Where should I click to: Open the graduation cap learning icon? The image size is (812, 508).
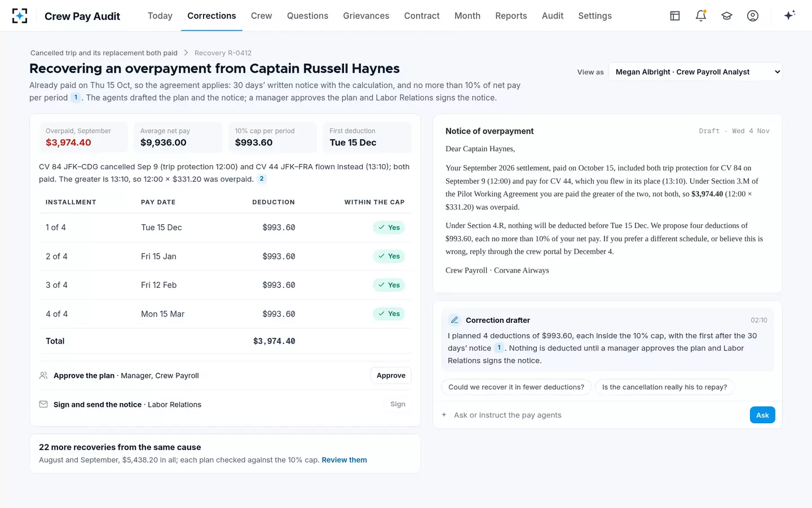tap(727, 16)
